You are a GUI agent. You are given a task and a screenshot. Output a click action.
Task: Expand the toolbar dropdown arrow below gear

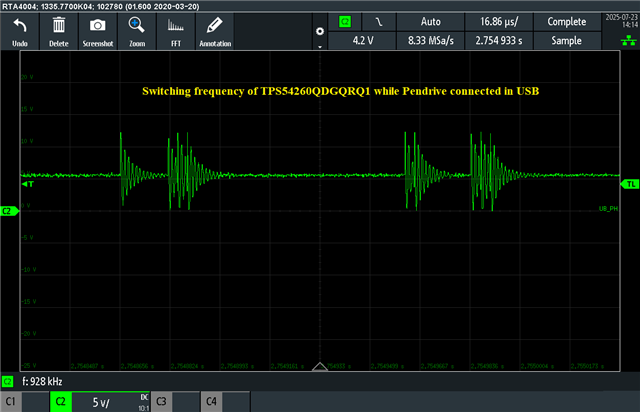[320, 47]
